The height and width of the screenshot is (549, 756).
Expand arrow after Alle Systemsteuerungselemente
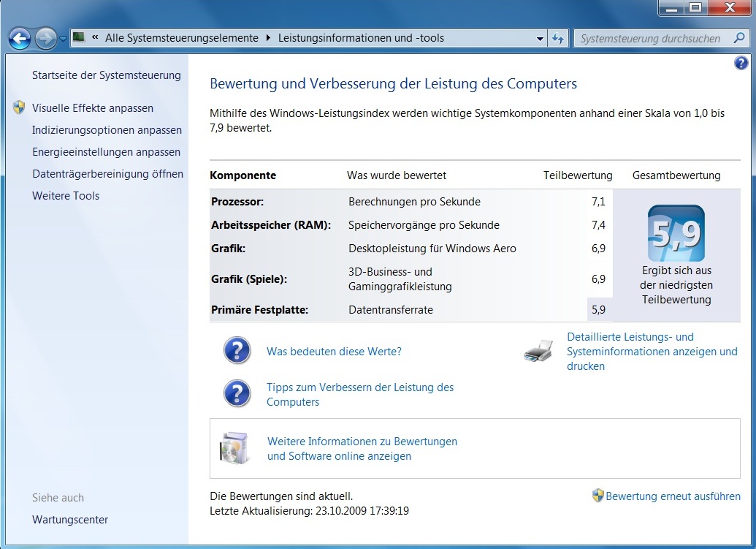(268, 38)
